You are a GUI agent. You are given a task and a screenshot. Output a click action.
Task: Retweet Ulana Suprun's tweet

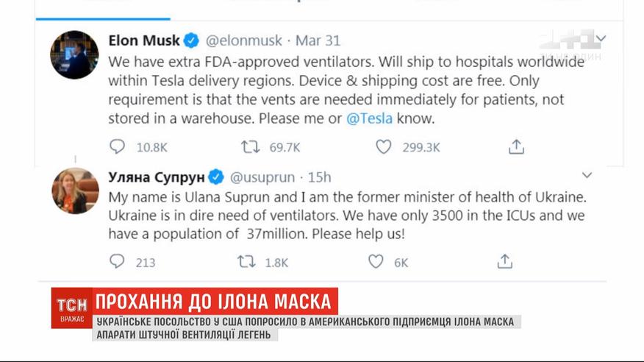[246, 261]
